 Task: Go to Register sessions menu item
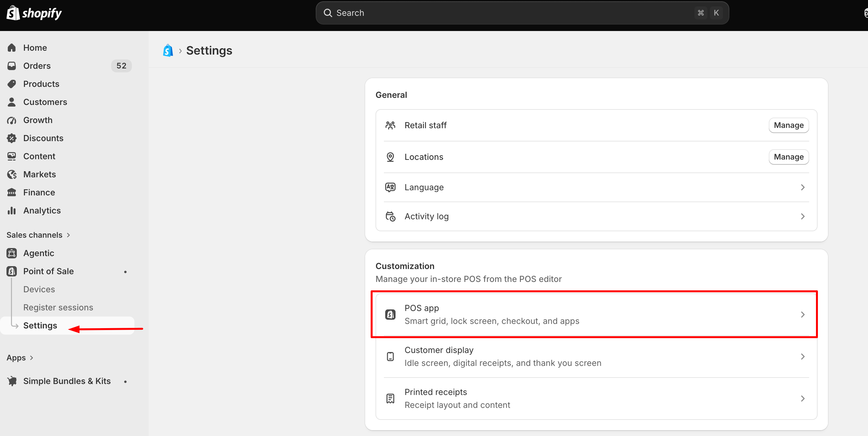(58, 307)
